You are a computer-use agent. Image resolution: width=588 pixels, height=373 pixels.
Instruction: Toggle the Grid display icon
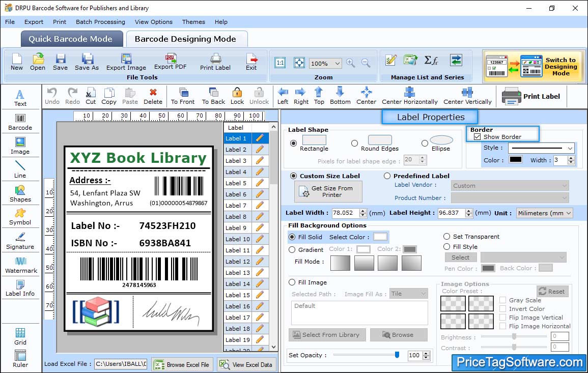tap(20, 336)
